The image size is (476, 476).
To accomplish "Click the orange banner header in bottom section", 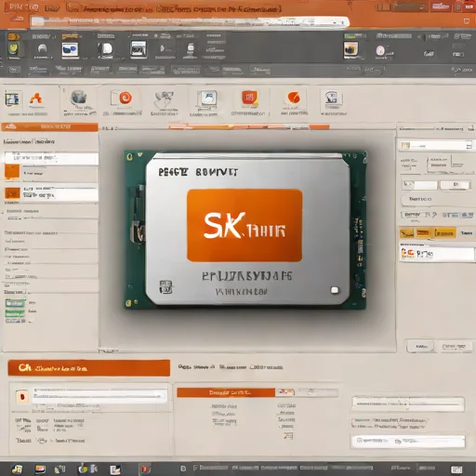I will tap(88, 368).
